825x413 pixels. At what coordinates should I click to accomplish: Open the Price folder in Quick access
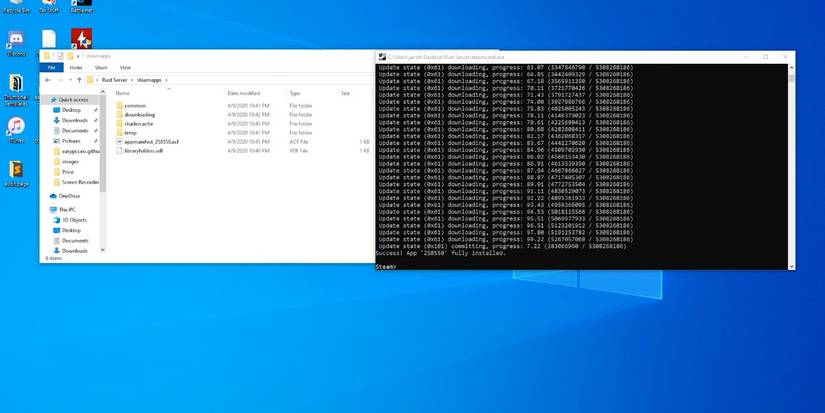pos(64,172)
